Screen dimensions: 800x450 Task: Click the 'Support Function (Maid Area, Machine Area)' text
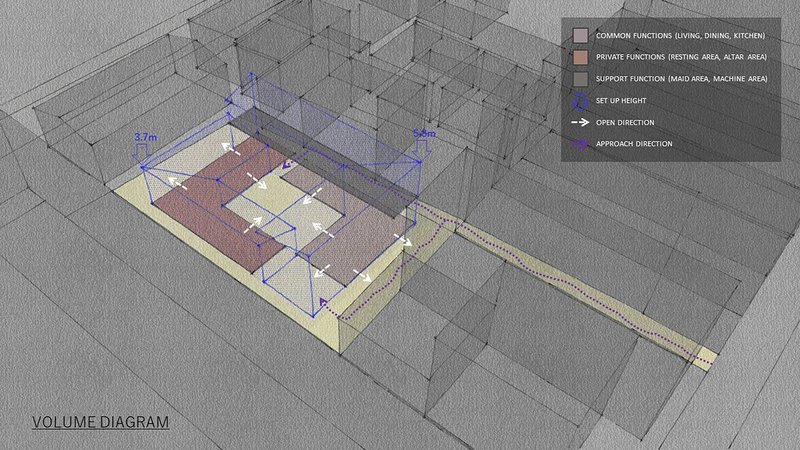[x=682, y=79]
